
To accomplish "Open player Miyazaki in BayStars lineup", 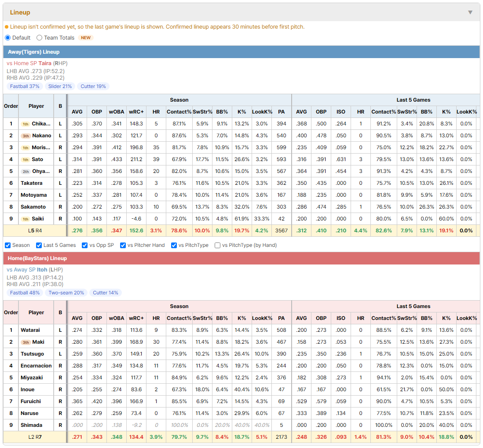I will pyautogui.click(x=32, y=378).
